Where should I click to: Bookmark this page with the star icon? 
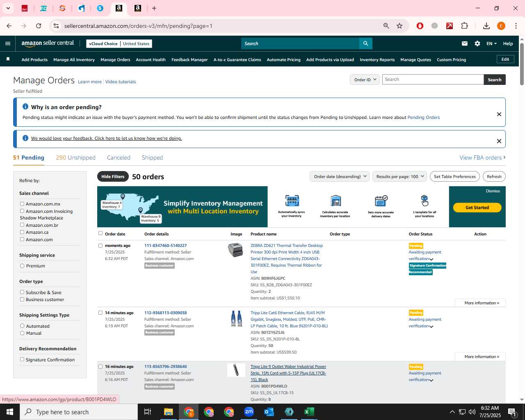tap(399, 26)
